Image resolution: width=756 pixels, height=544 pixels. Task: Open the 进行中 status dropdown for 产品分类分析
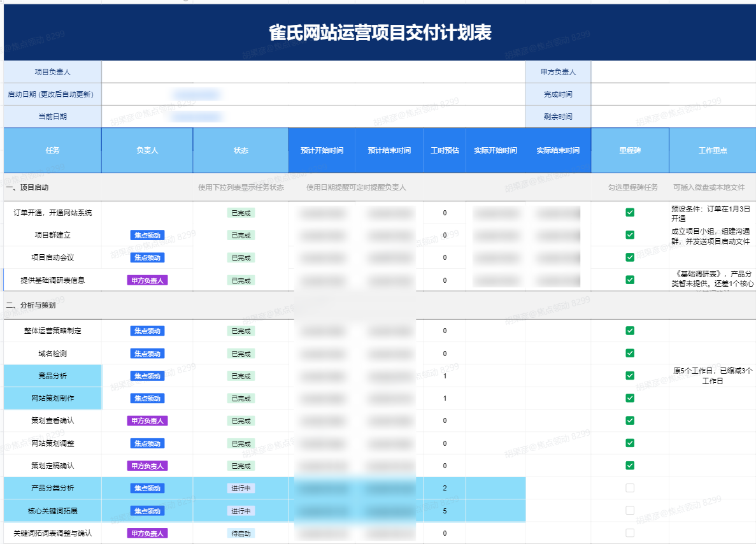pyautogui.click(x=239, y=488)
